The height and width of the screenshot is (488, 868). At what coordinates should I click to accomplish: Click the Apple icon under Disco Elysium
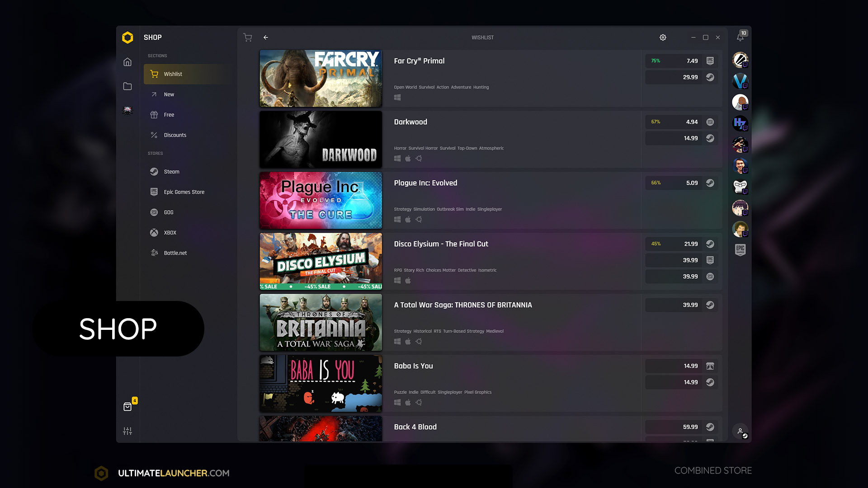click(x=408, y=281)
